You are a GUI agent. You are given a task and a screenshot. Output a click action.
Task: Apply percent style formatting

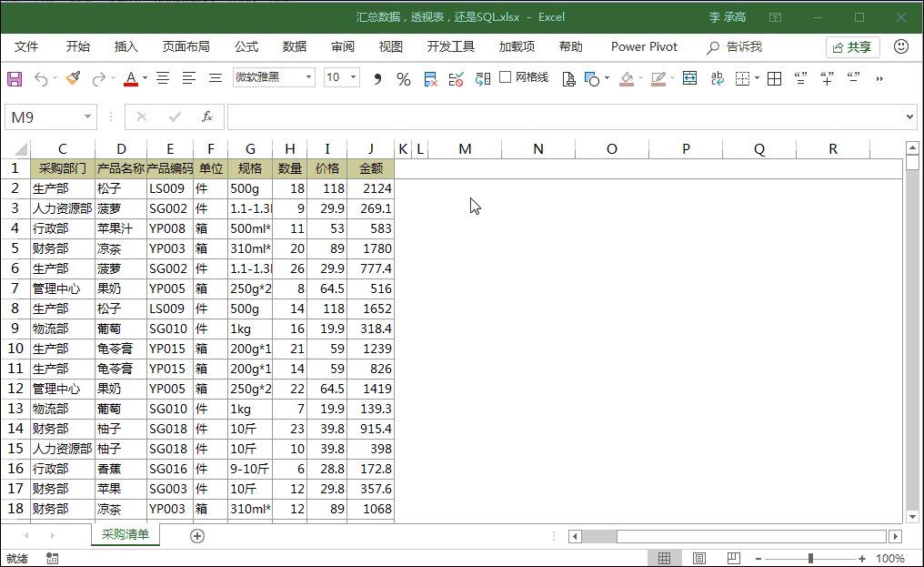click(x=404, y=79)
